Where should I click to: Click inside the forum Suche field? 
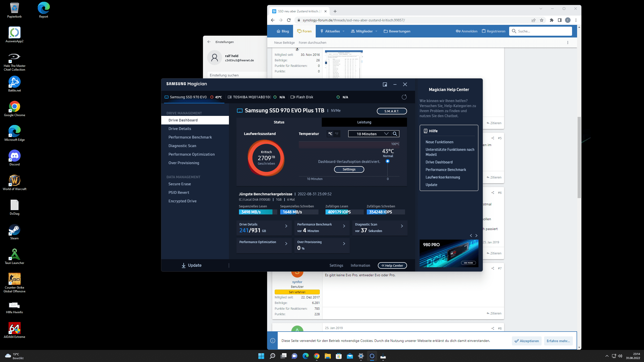point(541,31)
